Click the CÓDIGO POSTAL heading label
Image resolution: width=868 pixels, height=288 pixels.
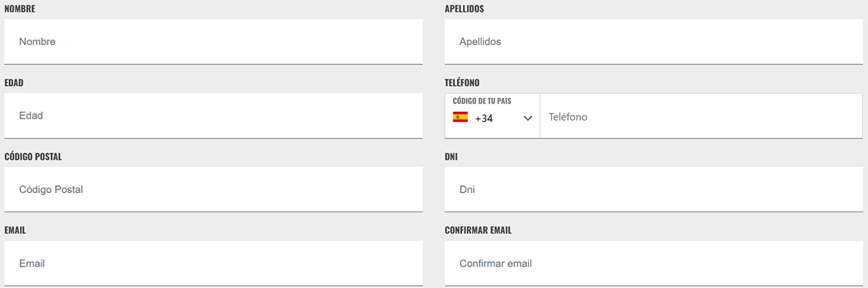[x=33, y=157]
